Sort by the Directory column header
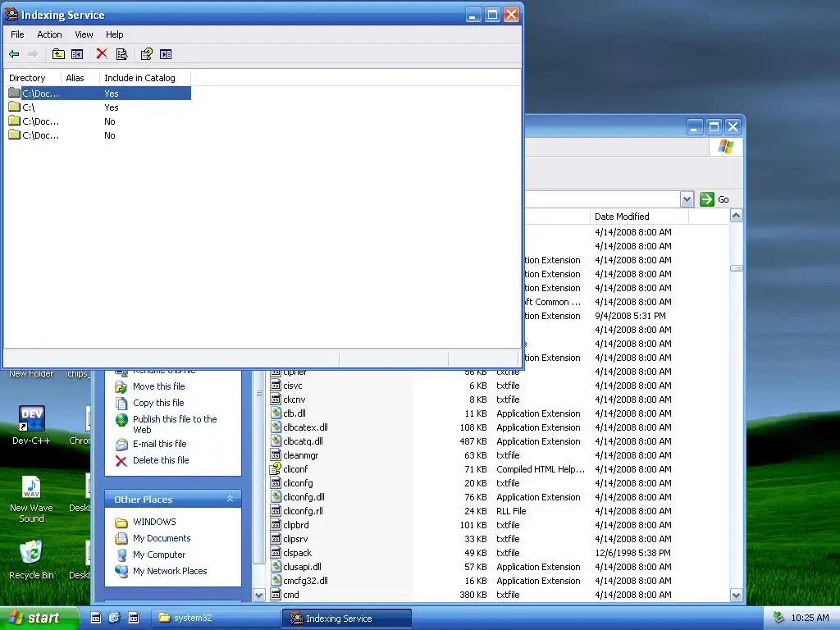This screenshot has height=630, width=840. pos(32,78)
